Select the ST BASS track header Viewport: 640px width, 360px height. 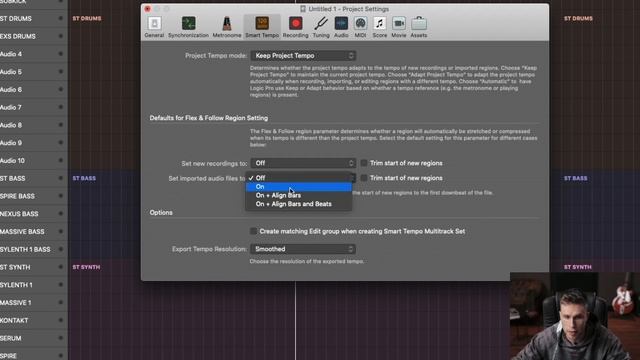point(33,178)
